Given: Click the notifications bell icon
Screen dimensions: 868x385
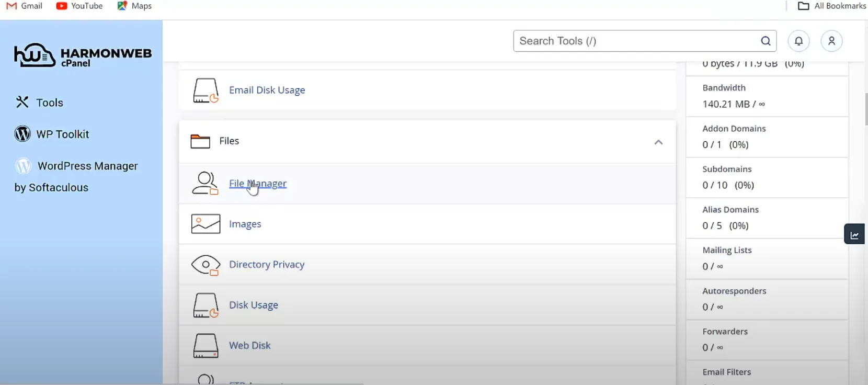Looking at the screenshot, I should tap(798, 41).
